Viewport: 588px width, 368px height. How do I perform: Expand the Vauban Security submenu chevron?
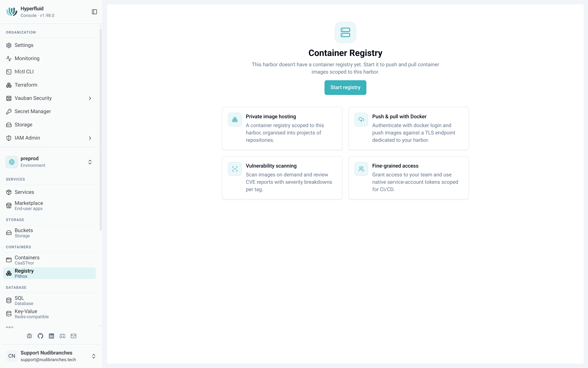(90, 98)
